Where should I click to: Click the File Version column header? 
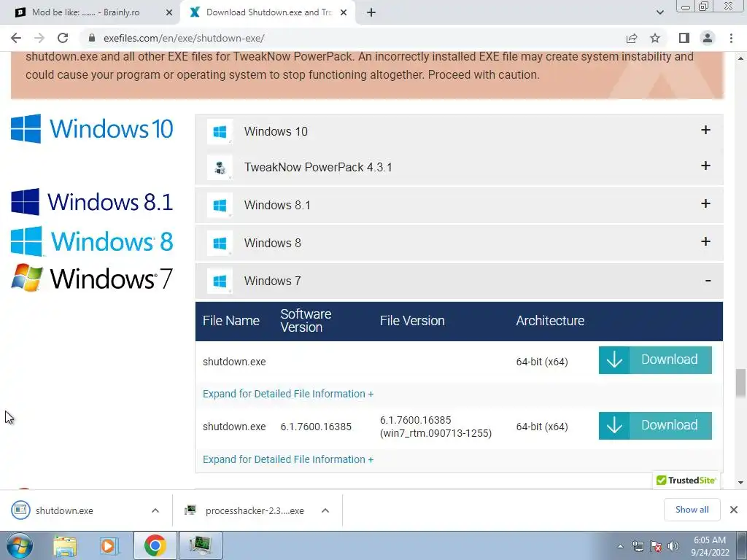pyautogui.click(x=412, y=321)
